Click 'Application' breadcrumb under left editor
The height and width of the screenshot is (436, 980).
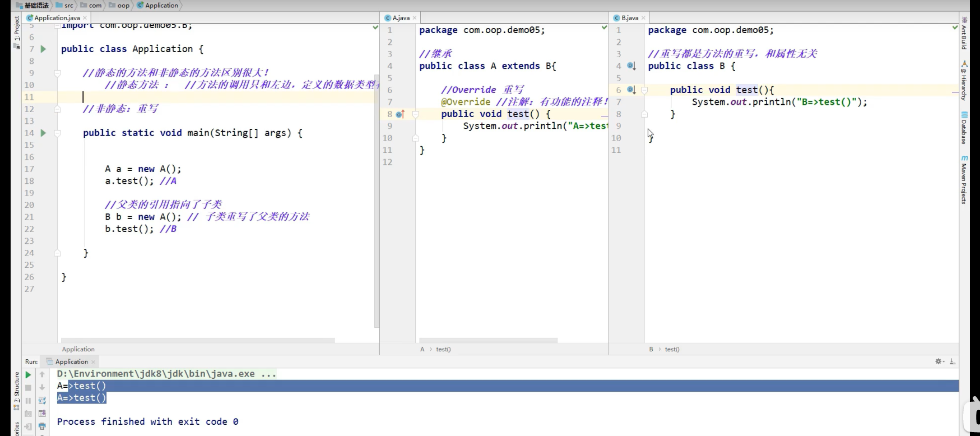pos(78,349)
